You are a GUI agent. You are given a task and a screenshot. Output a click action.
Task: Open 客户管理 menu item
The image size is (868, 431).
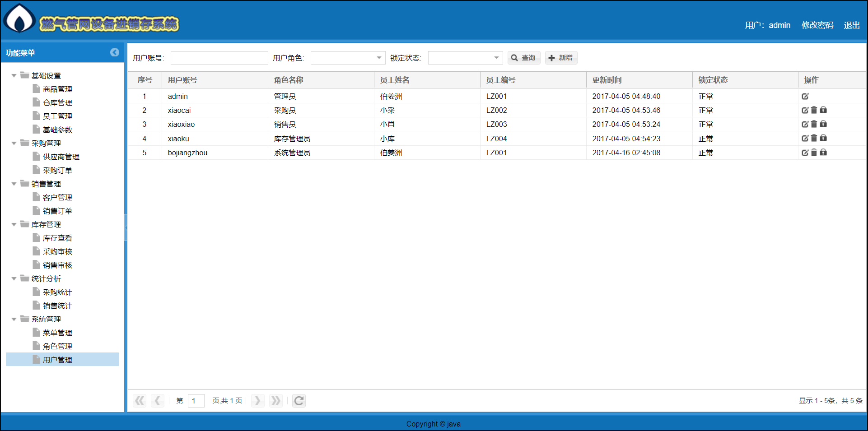57,197
